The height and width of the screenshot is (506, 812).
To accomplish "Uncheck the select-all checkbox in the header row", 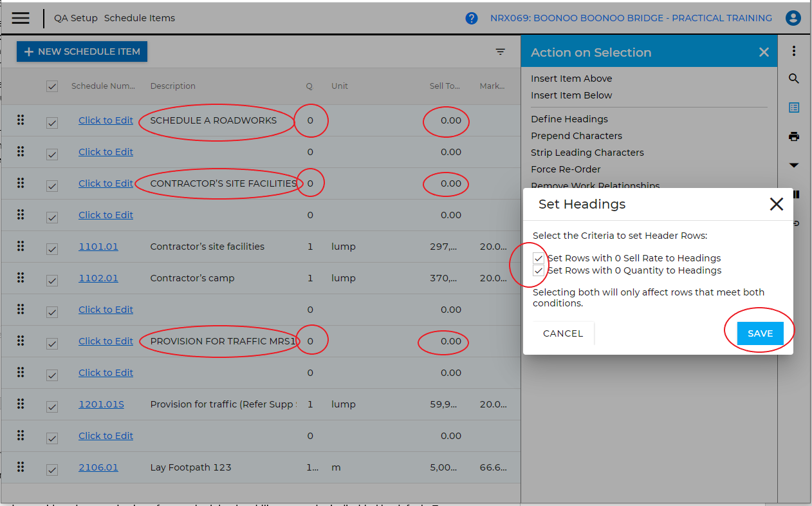I will (52, 86).
